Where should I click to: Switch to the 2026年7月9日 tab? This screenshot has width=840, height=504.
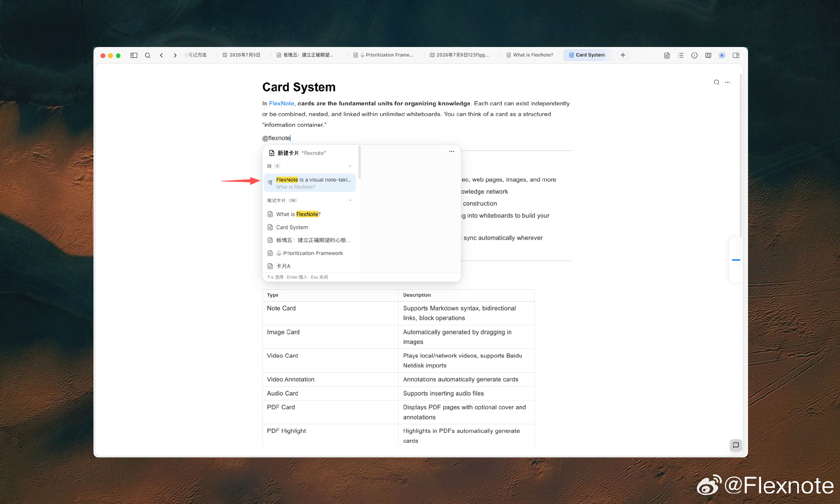point(241,55)
